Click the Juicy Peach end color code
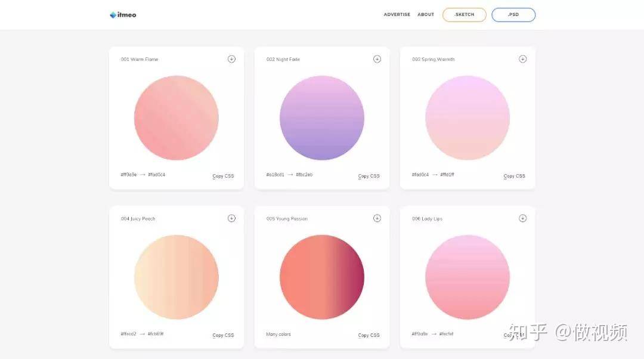 (x=155, y=334)
